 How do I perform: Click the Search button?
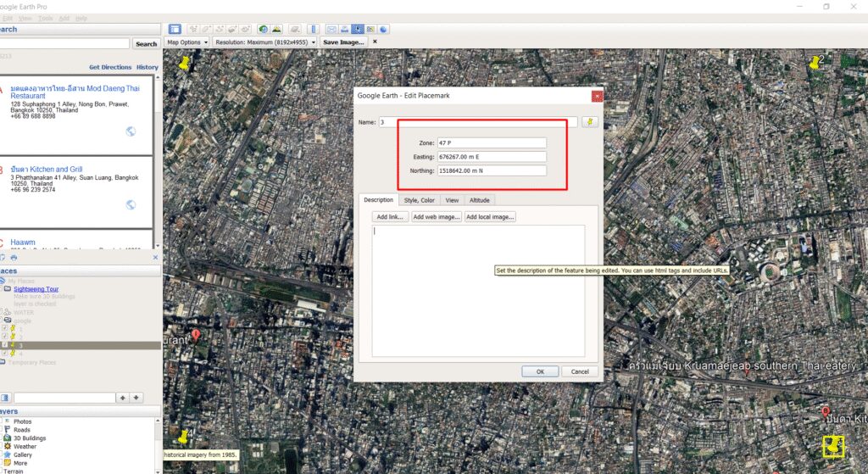point(146,44)
